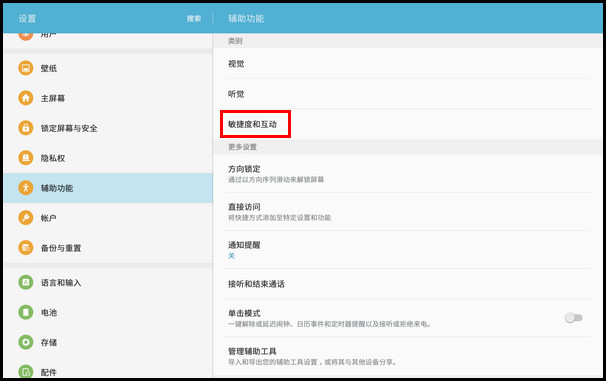
Task: Select 辅助功能 in the sidebar
Action: click(108, 188)
